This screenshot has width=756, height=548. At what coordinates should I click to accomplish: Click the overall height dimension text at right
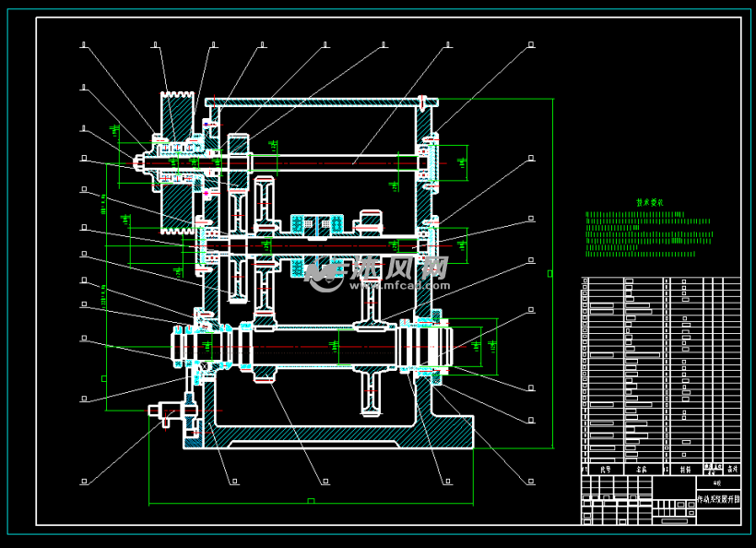(550, 273)
